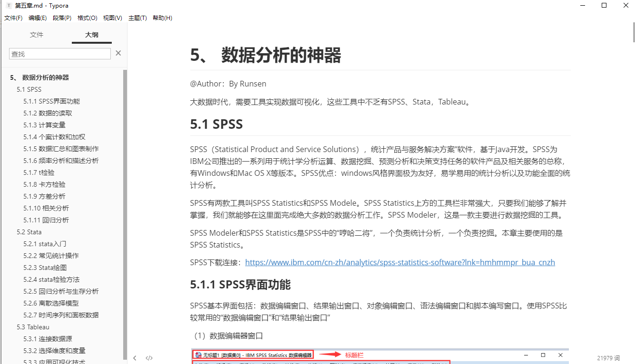Open 5.1.5 数据汇总和图表制作 outline entry
The height and width of the screenshot is (364, 635).
61,149
